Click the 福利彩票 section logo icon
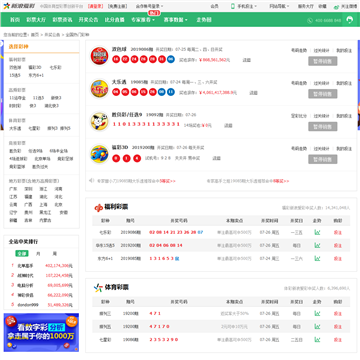This screenshot has width=360, height=360. 98,207
